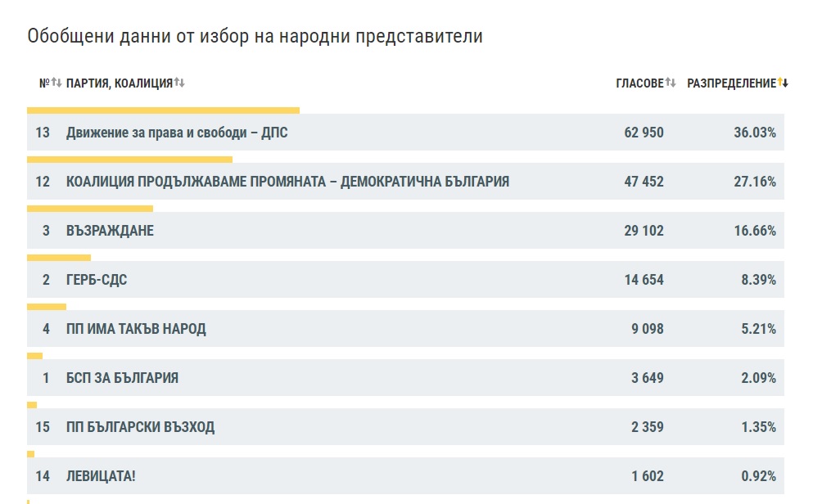
Task: Click the Обобщени данни page heading
Action: tap(255, 37)
